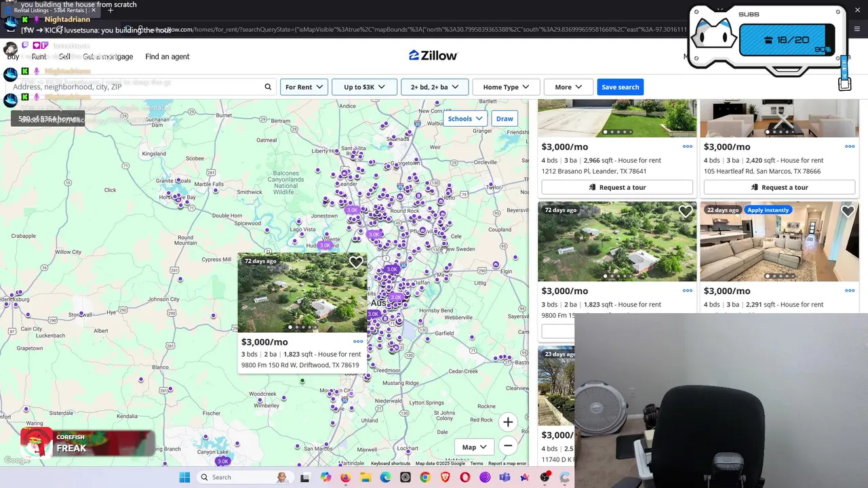Click the search magnifier icon

(x=268, y=87)
